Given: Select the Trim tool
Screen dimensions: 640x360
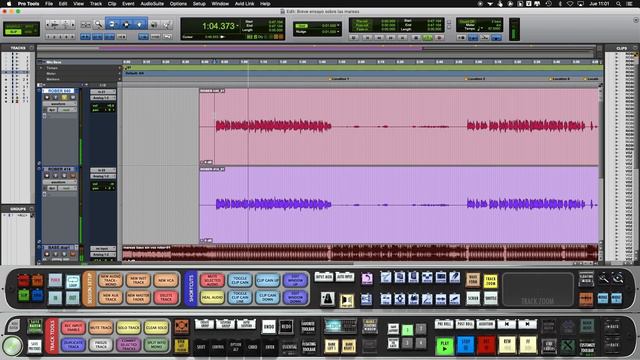Looking at the screenshot, I should (x=112, y=24).
